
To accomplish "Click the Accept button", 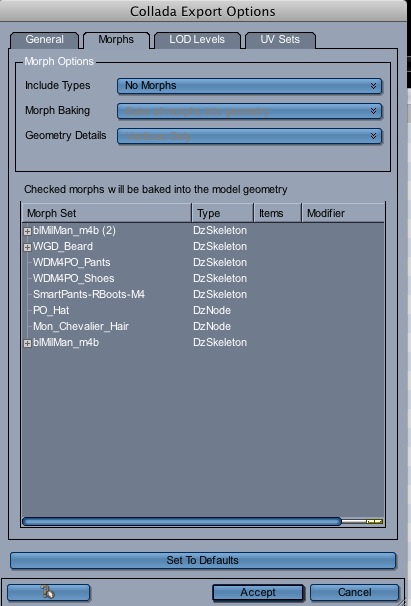I will pyautogui.click(x=258, y=592).
